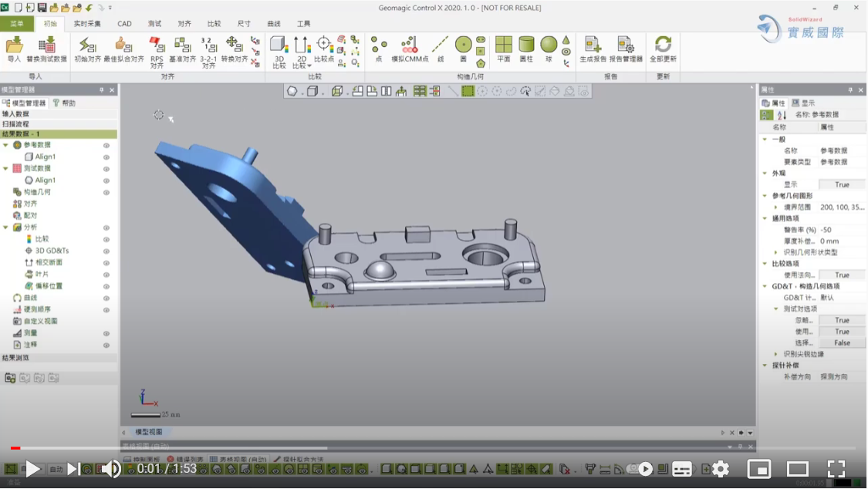Image resolution: width=868 pixels, height=489 pixels.
Task: Start 初始对齐 initial alignment
Action: (x=87, y=49)
